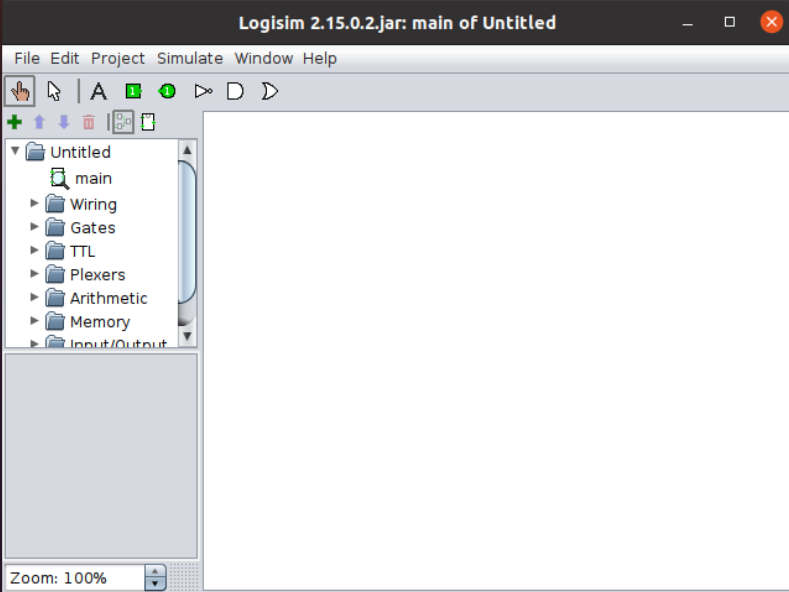Click the TTL folder icon
The image size is (789, 592).
[x=55, y=251]
